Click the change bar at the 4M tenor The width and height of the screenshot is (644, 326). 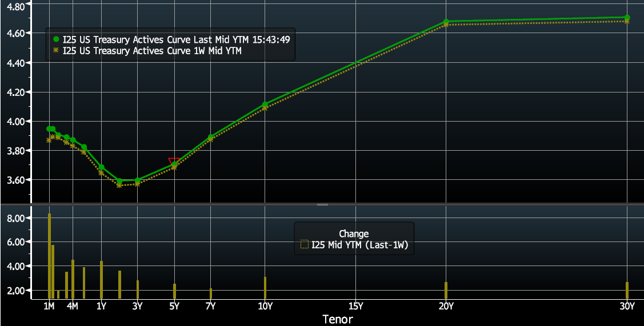pyautogui.click(x=73, y=279)
